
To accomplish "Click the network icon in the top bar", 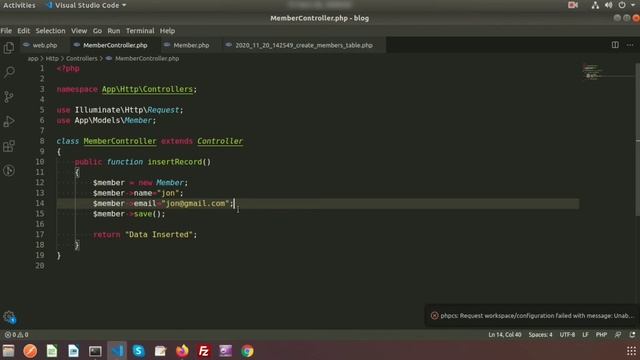I will point(595,5).
